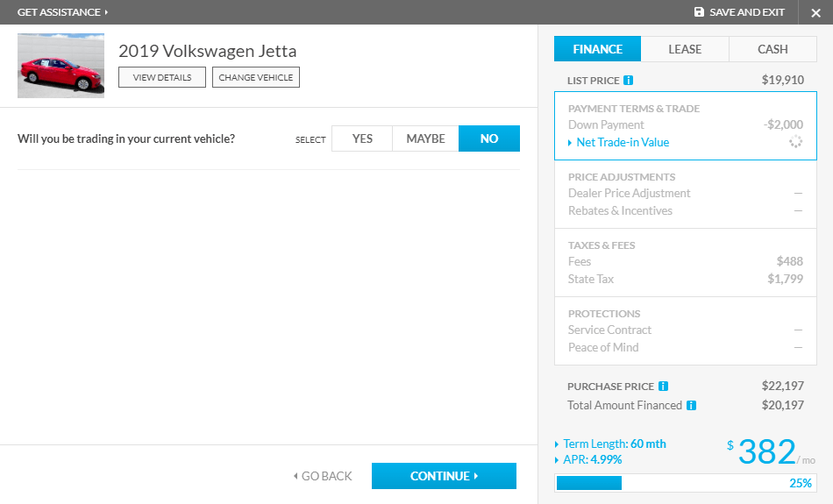Expand Term Length 60 mth options
The height and width of the screenshot is (504, 833).
coord(610,444)
